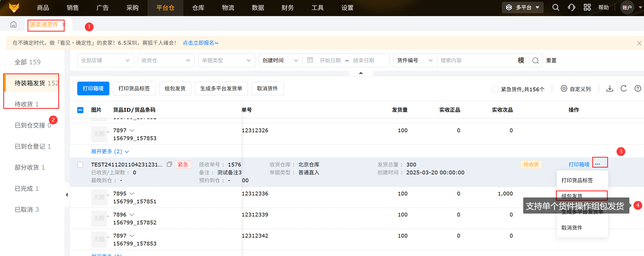Open the 单据类型 dropdown
This screenshot has width=644, height=256.
pos(226,60)
